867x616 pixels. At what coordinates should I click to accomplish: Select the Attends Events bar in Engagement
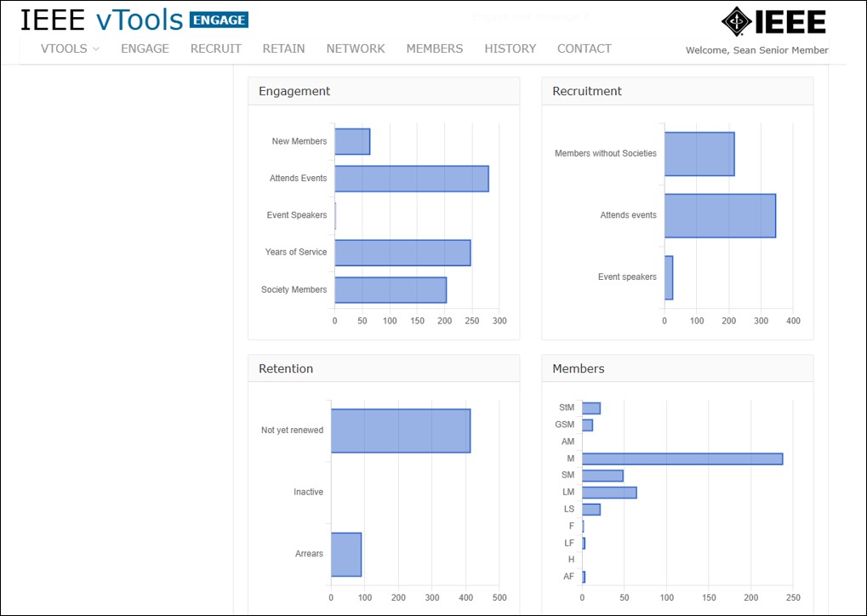click(x=412, y=179)
